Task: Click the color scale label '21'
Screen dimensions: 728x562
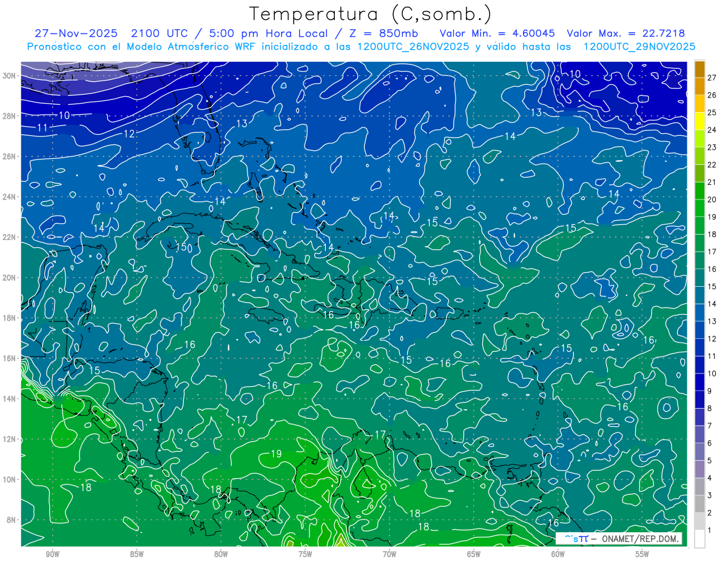Action: (x=712, y=182)
